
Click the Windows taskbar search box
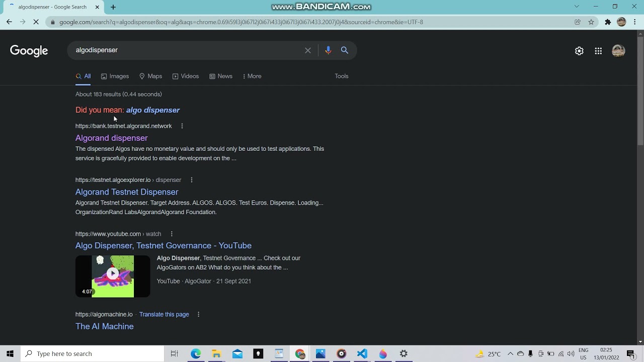[x=93, y=353]
